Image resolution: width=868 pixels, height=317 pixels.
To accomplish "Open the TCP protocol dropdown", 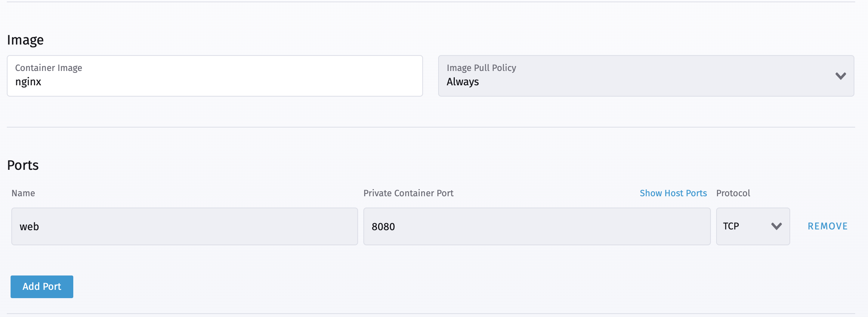I will [x=752, y=226].
